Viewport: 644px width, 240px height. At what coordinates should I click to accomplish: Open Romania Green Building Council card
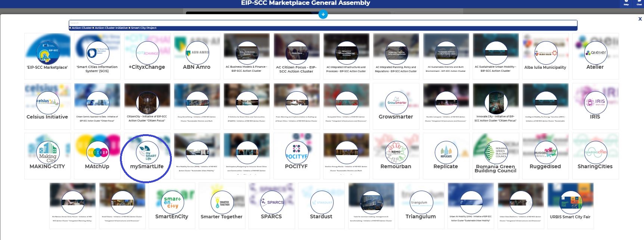[x=496, y=156]
